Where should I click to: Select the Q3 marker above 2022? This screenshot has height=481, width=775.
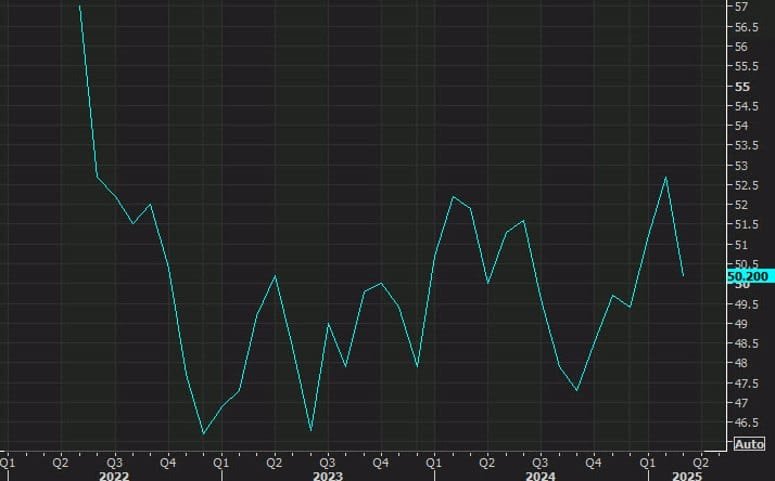tap(114, 462)
